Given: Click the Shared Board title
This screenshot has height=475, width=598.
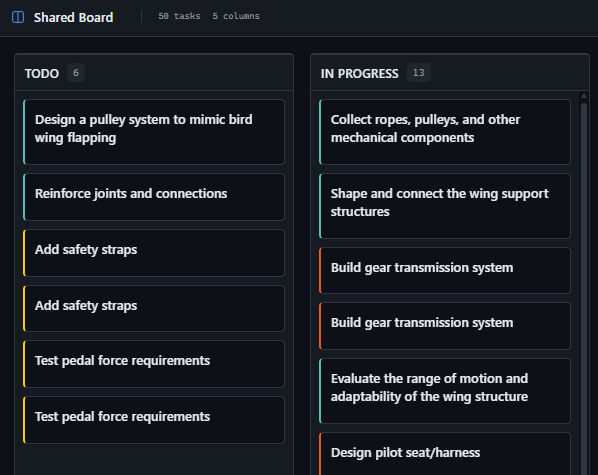Looking at the screenshot, I should pyautogui.click(x=73, y=17).
